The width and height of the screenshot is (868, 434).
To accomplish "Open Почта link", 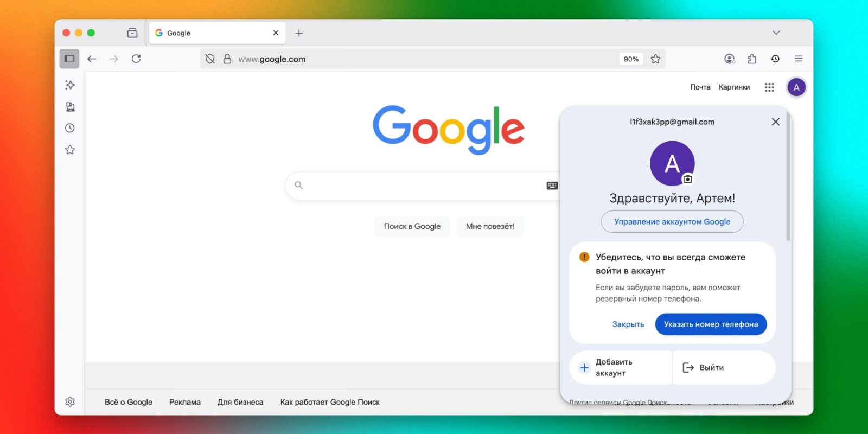I will [700, 87].
